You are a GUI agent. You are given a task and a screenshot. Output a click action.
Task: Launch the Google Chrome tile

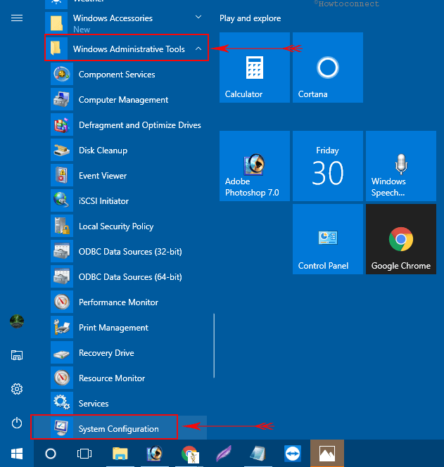point(401,239)
